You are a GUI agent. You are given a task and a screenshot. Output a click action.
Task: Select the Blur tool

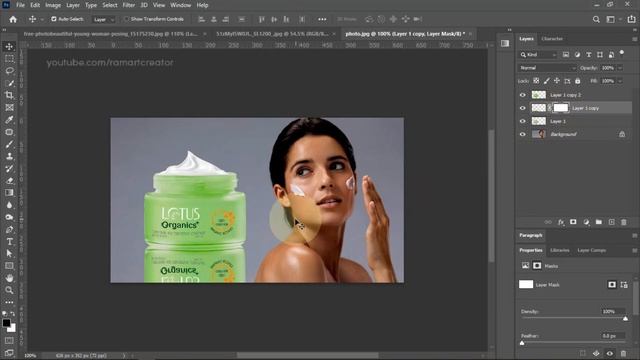[x=9, y=205]
